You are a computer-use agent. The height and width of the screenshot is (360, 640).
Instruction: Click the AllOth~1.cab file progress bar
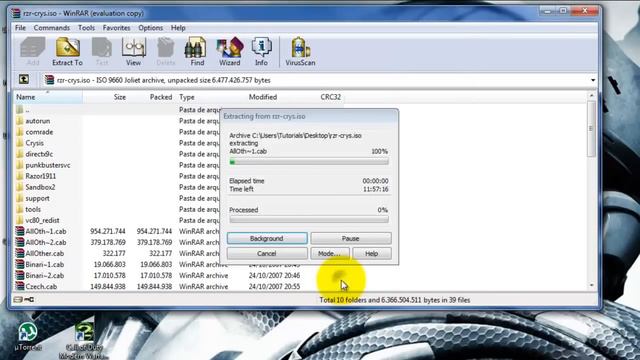[309, 162]
